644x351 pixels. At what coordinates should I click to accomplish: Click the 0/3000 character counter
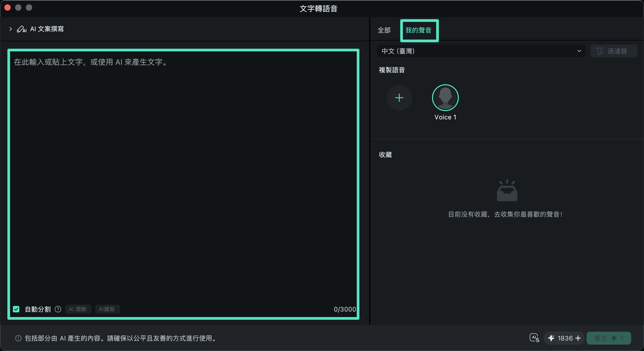point(345,309)
